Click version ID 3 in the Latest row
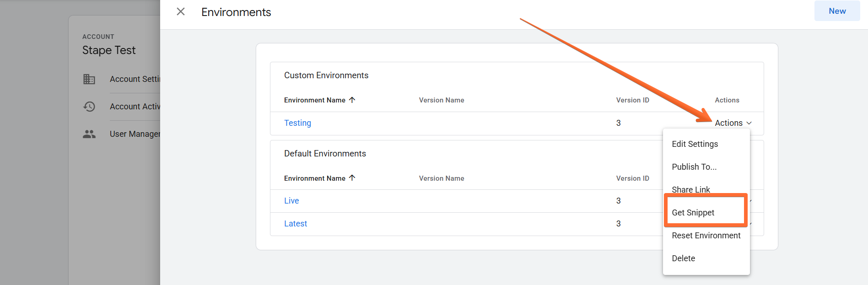 tap(619, 224)
